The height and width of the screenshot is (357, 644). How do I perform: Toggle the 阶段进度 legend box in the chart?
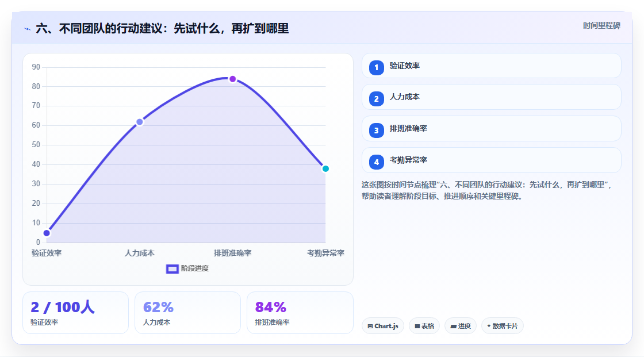click(x=172, y=268)
